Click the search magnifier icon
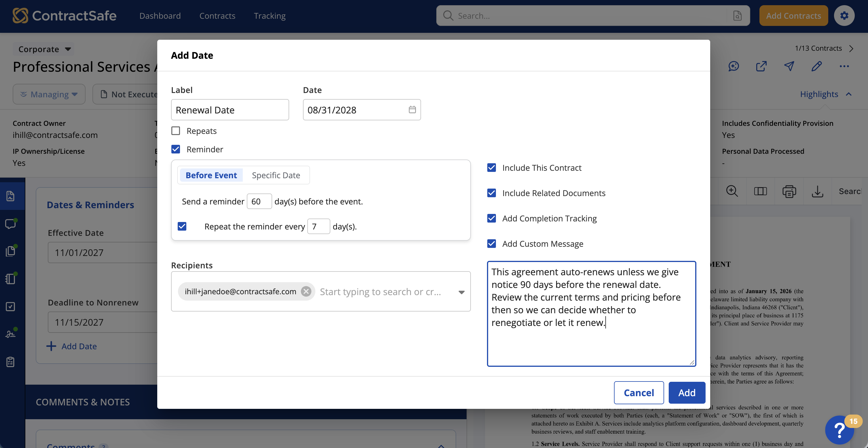The height and width of the screenshot is (448, 868). coord(448,16)
